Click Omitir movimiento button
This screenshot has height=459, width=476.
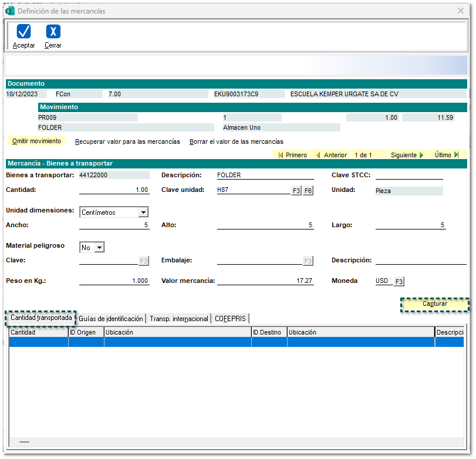click(36, 141)
